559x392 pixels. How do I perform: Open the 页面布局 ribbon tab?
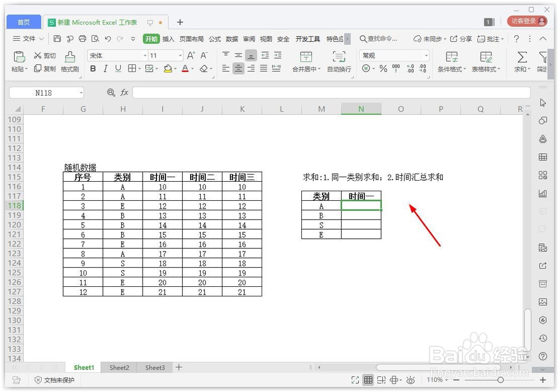191,39
